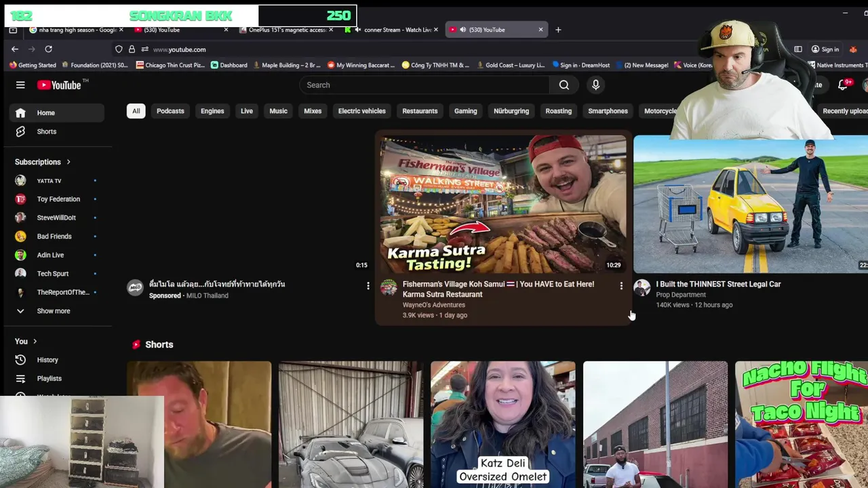Open History in the sidebar
Screen dimensions: 868x488
[57, 360]
